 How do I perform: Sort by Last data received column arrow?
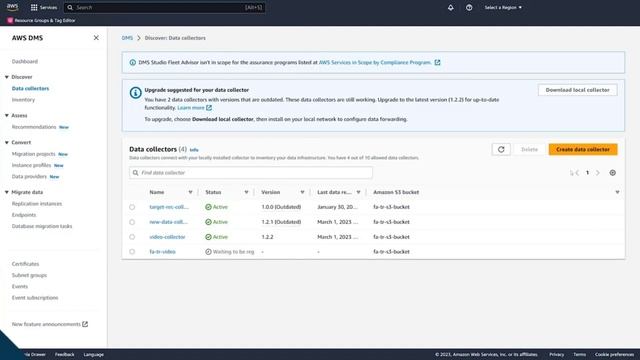[358, 192]
